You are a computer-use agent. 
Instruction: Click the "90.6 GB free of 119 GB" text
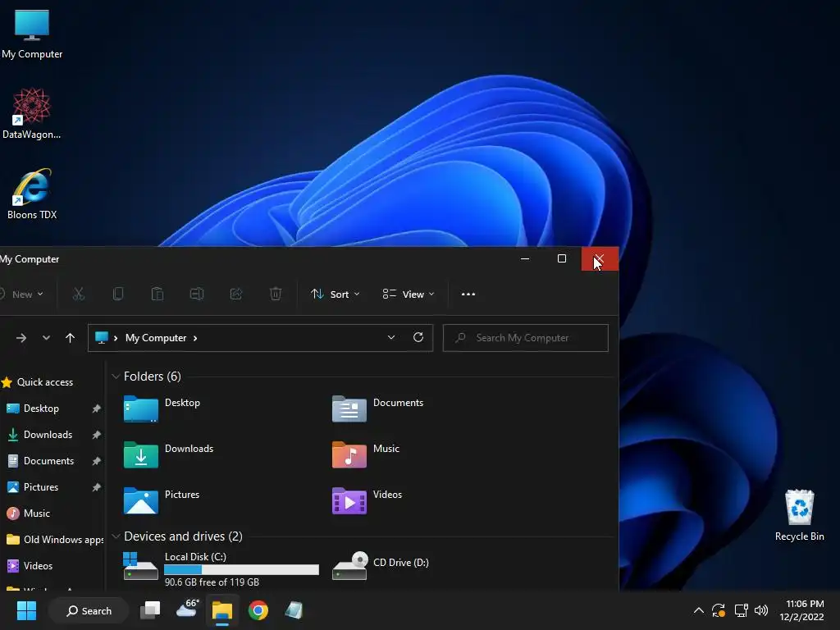click(212, 582)
